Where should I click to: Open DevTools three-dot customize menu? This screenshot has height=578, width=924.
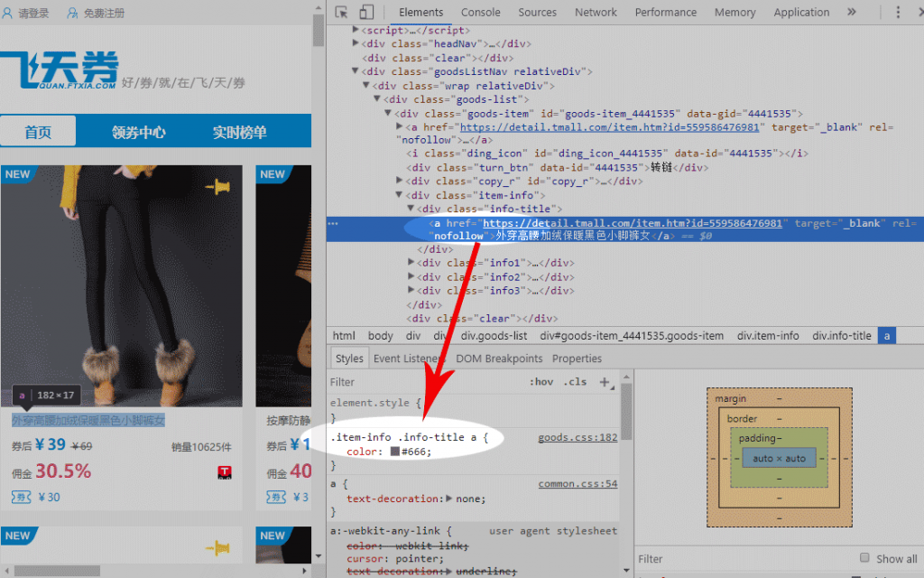point(898,13)
